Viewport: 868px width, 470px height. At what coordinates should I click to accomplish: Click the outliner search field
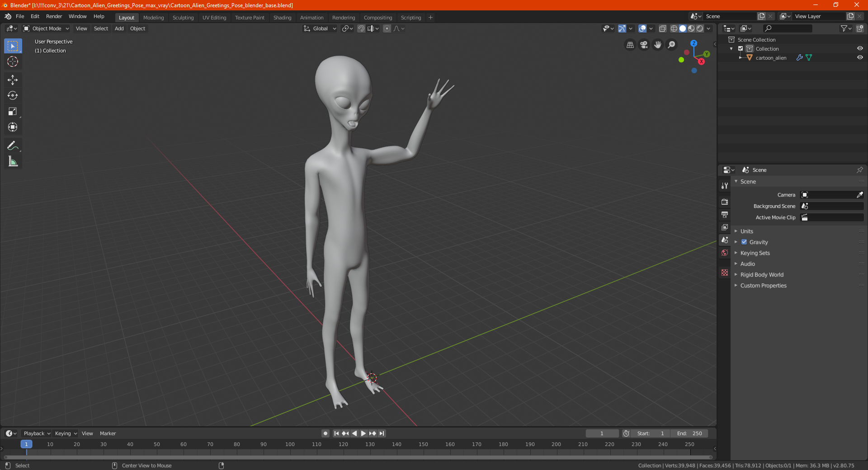tap(787, 28)
